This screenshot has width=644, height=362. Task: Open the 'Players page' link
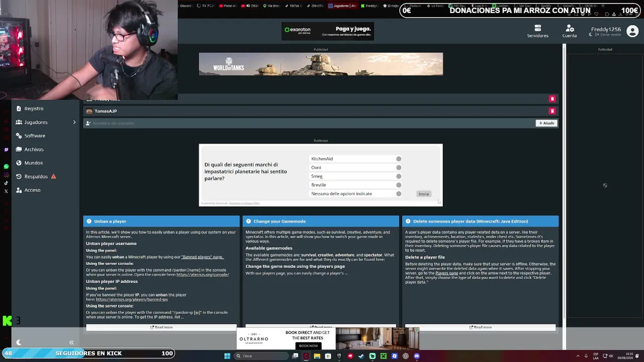click(446, 273)
